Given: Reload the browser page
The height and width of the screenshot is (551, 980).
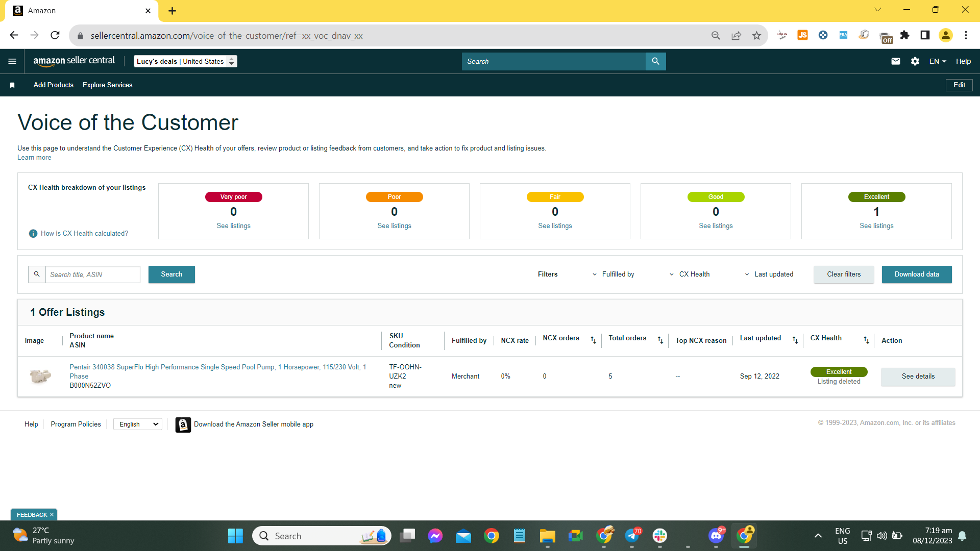Looking at the screenshot, I should (55, 35).
